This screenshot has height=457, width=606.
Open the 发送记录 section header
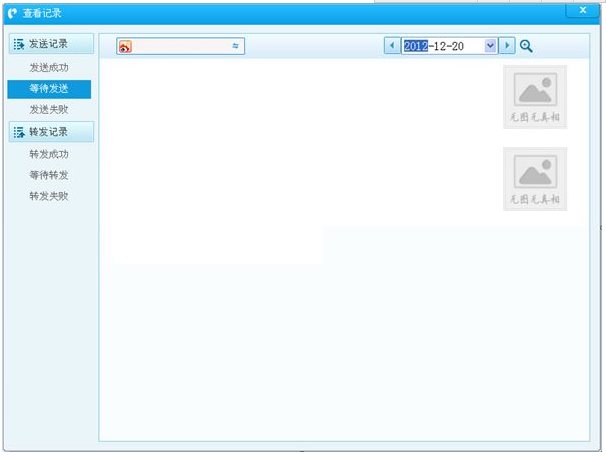click(x=51, y=44)
